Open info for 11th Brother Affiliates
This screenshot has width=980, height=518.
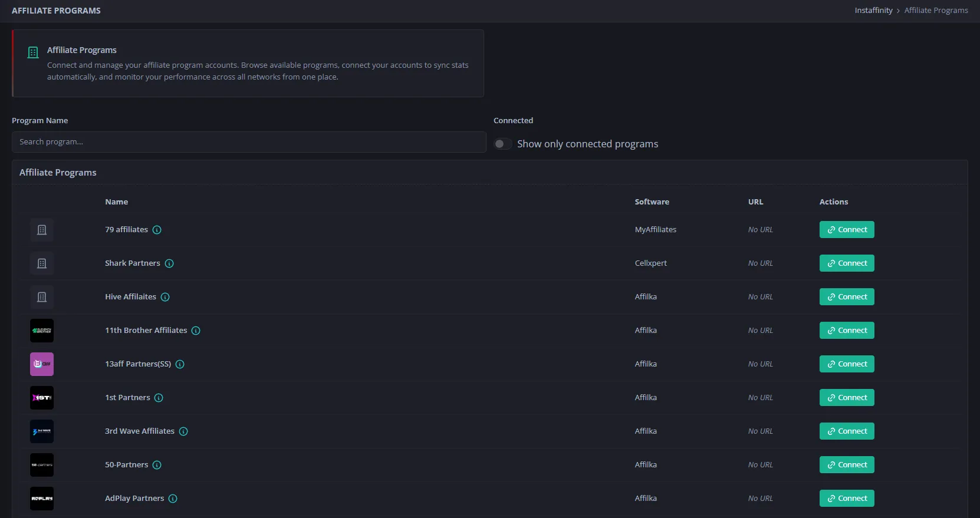(196, 331)
